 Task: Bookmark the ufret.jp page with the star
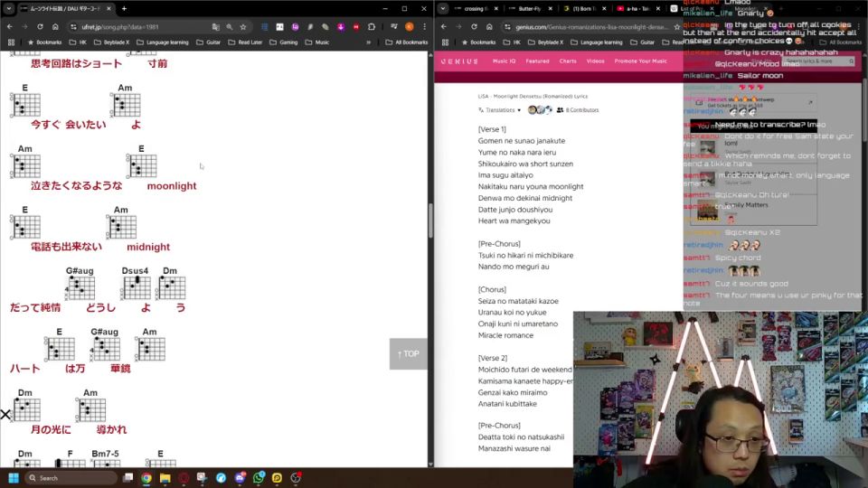point(243,26)
